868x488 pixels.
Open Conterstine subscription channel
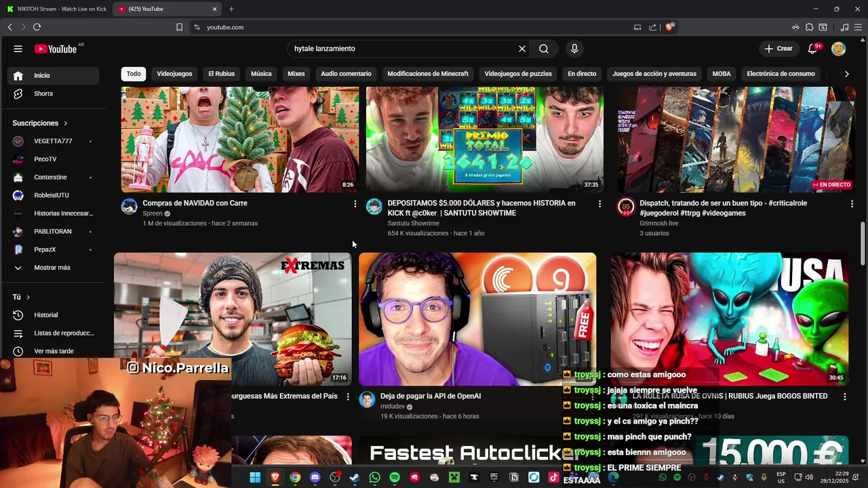click(52, 178)
